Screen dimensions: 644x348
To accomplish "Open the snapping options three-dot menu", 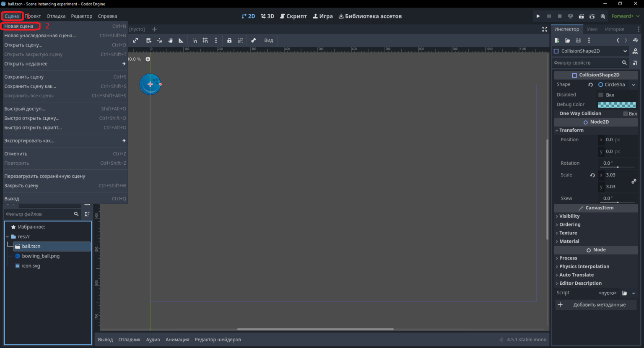I will [x=216, y=40].
